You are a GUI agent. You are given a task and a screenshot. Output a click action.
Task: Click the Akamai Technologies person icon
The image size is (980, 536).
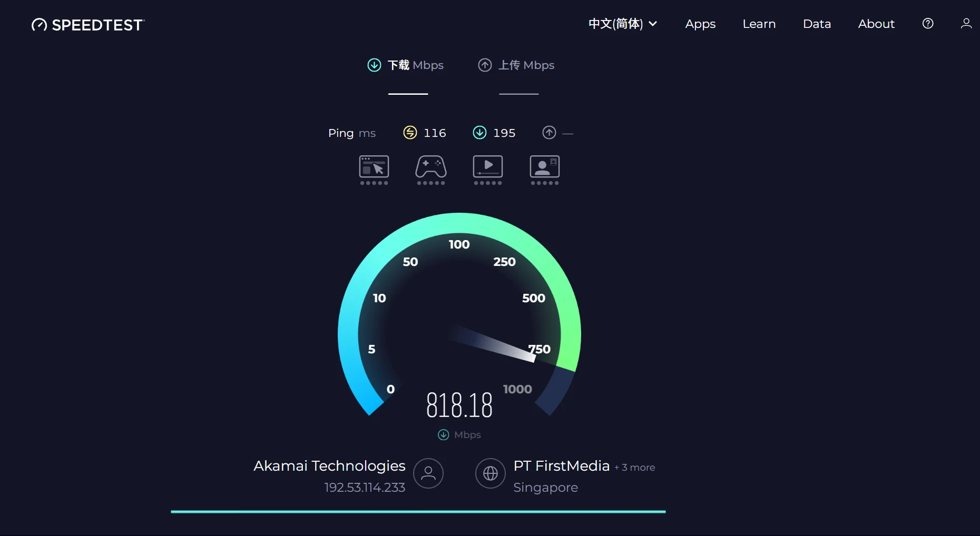[428, 473]
